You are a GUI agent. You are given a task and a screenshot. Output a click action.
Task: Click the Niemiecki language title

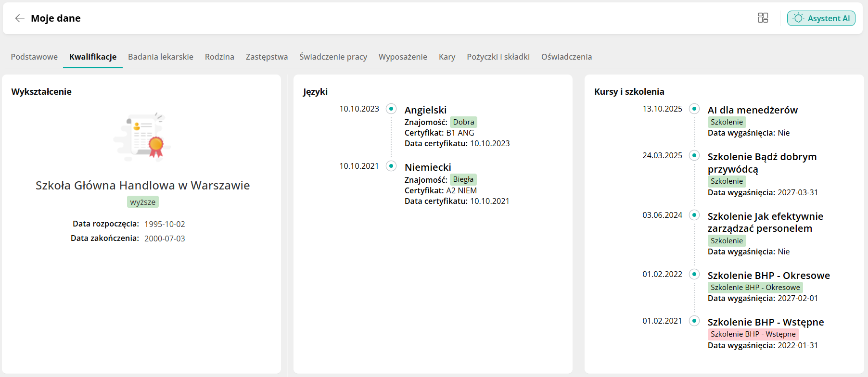pyautogui.click(x=428, y=167)
